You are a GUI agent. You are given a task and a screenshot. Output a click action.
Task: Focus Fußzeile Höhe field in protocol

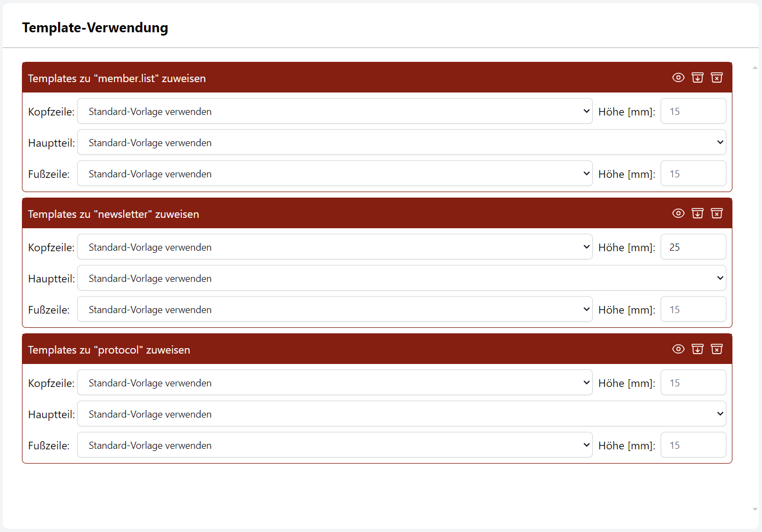[x=694, y=445]
